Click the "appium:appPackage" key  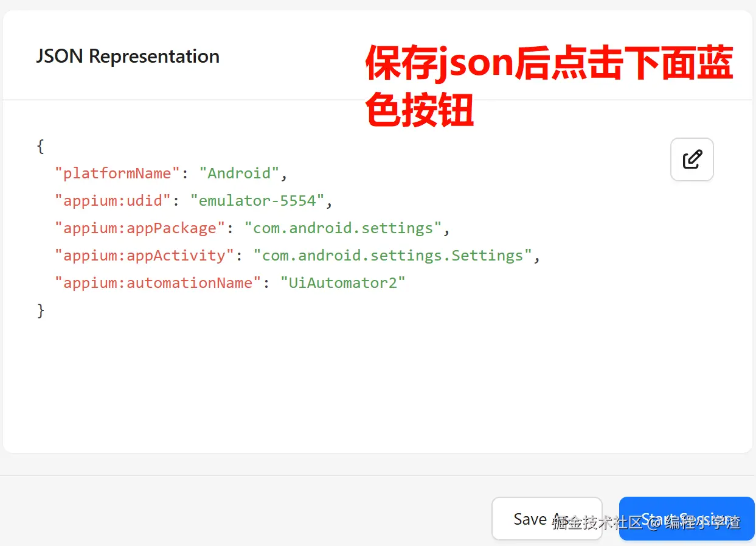[140, 228]
